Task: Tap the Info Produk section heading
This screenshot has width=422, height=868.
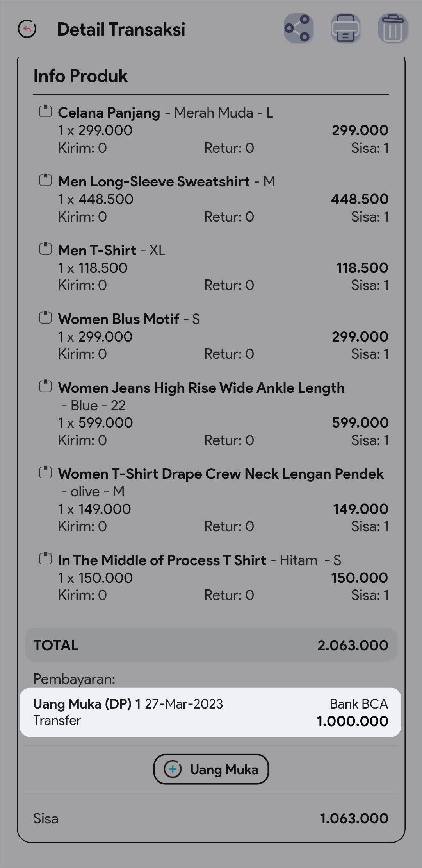Action: 80,76
